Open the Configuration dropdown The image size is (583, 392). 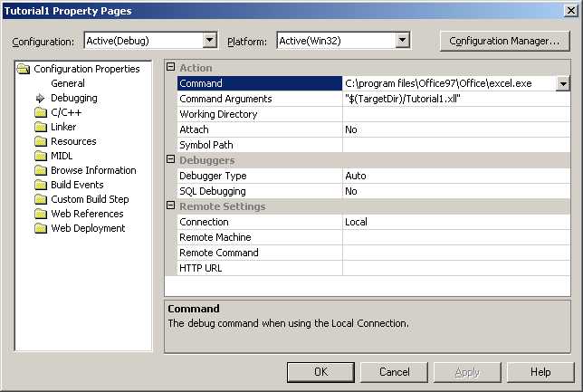(x=210, y=41)
